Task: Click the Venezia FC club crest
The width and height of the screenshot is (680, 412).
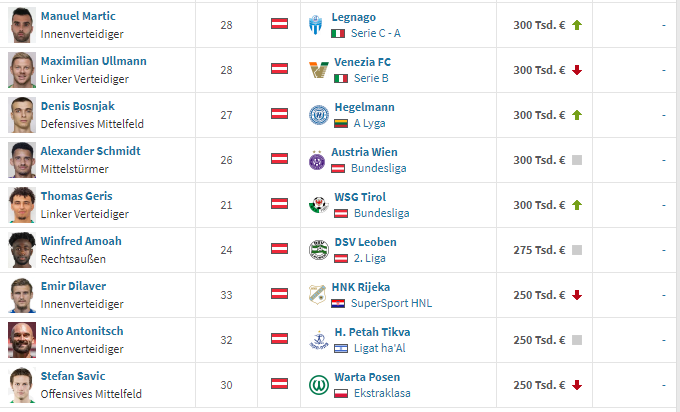Action: (318, 70)
